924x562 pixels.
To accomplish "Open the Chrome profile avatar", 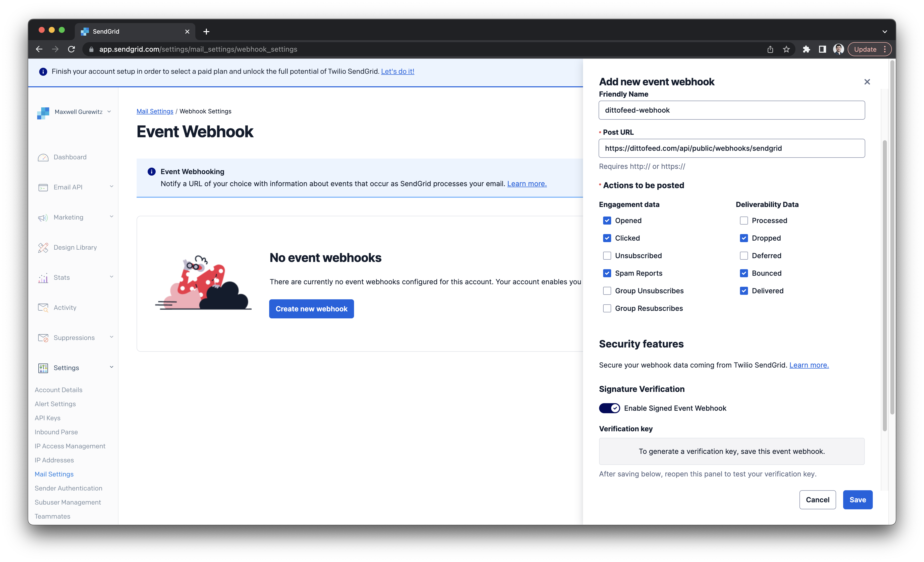I will coord(838,49).
